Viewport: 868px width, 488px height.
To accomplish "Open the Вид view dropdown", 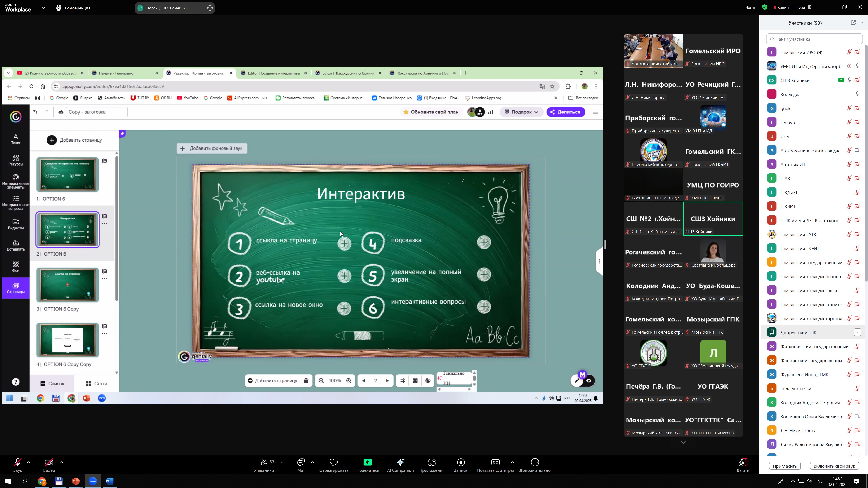I will click(805, 7).
